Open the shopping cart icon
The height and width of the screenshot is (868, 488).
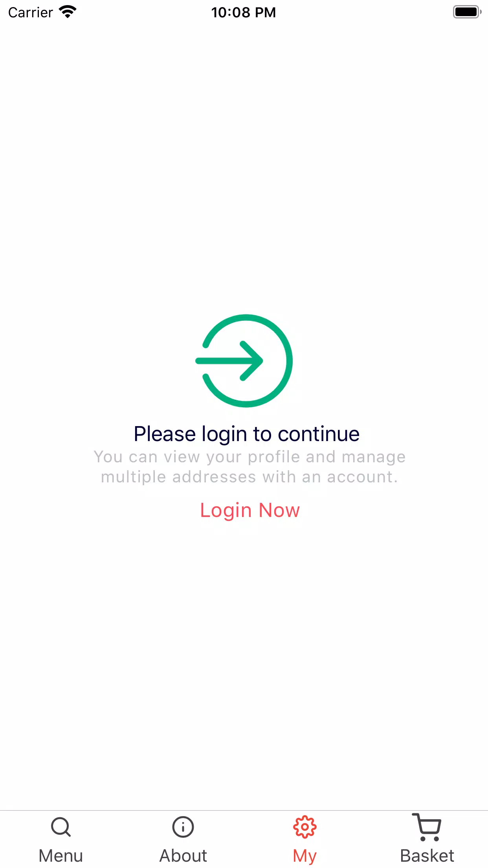tap(427, 827)
